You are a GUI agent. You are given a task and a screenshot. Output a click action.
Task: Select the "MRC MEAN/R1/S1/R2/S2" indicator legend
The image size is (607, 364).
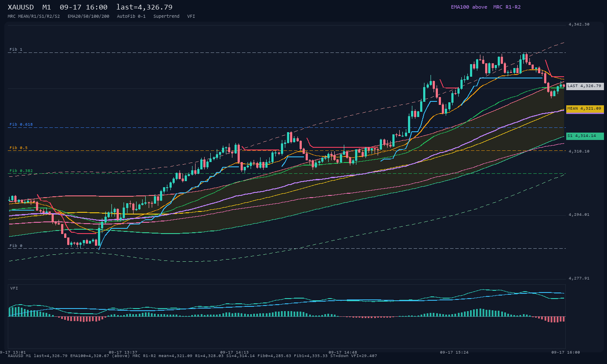pos(34,16)
